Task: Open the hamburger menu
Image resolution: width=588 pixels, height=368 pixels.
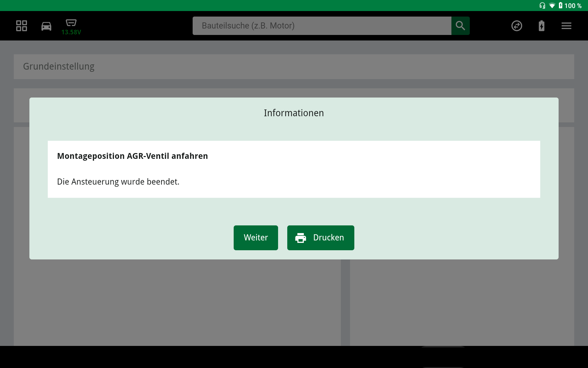Action: tap(566, 26)
